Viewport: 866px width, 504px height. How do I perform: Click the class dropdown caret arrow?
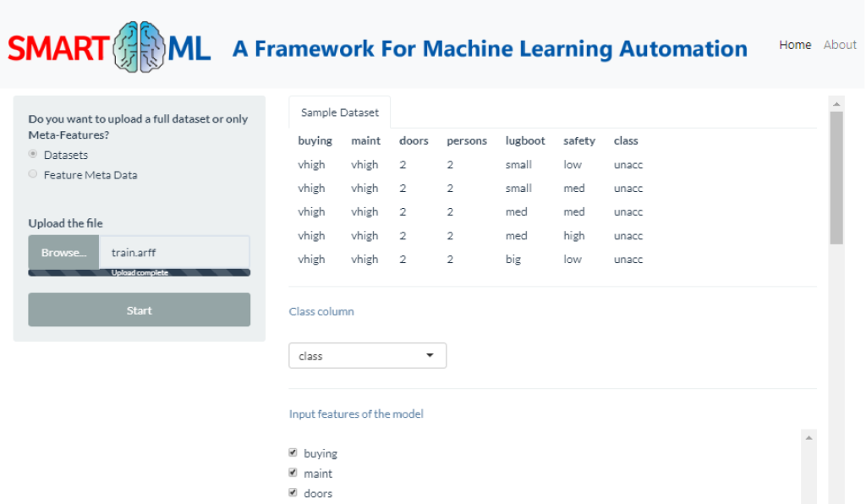click(430, 355)
